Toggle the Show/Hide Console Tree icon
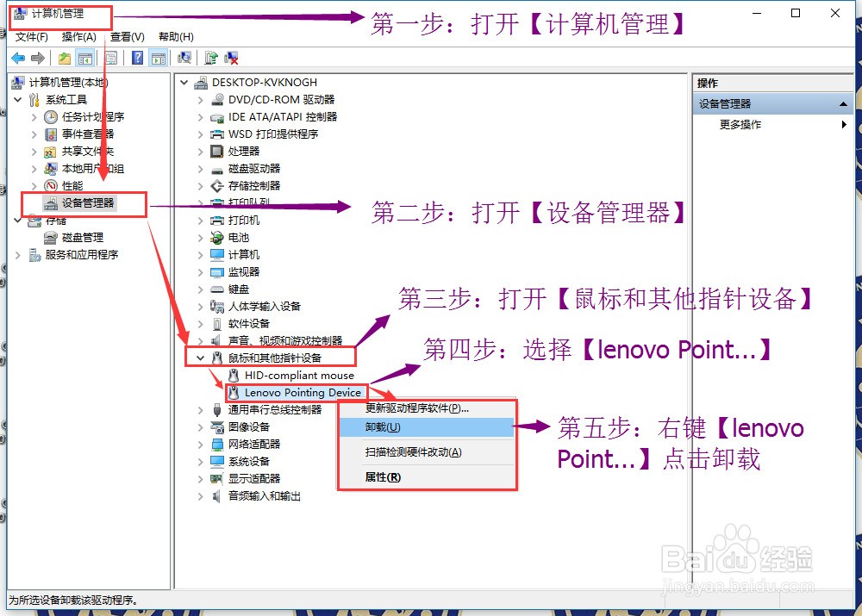Screen dimensions: 862x616 click(85, 58)
